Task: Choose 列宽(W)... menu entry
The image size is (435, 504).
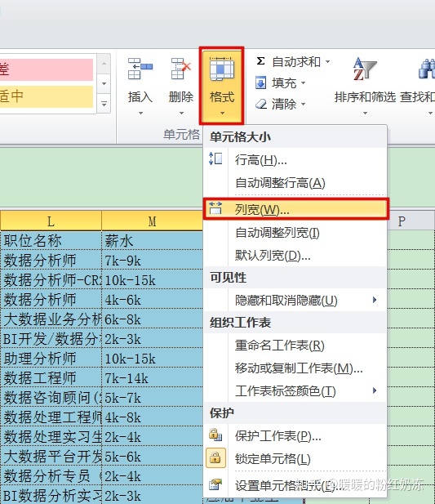Action: (x=295, y=209)
